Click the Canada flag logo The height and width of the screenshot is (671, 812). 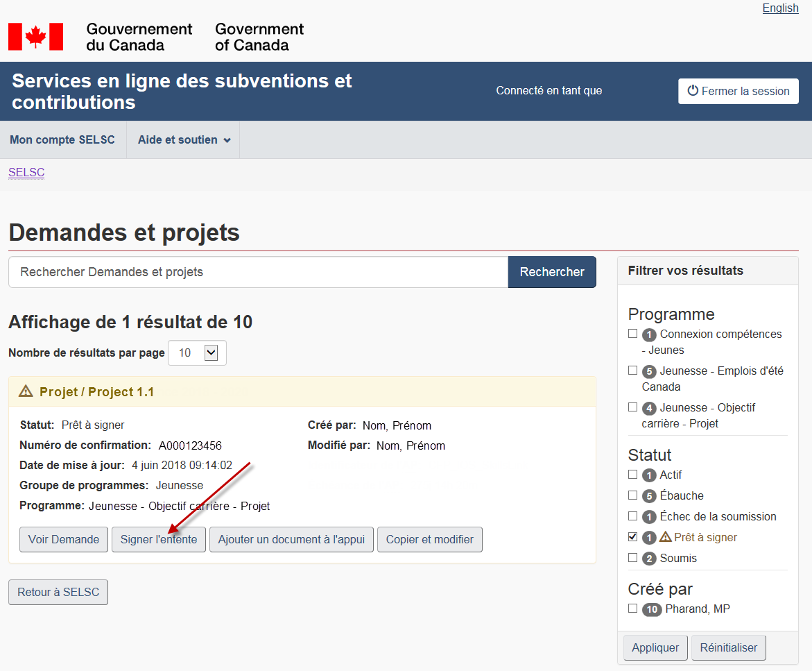(35, 37)
